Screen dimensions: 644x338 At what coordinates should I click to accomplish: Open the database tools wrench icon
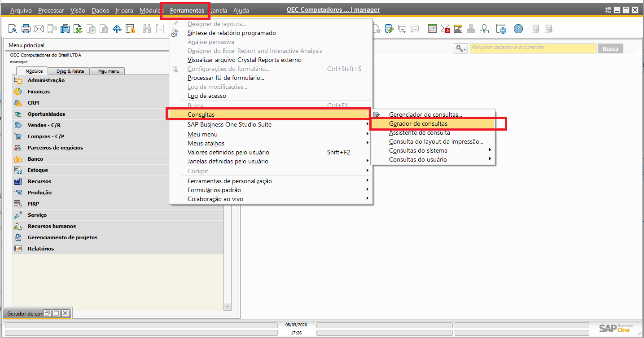[389, 29]
